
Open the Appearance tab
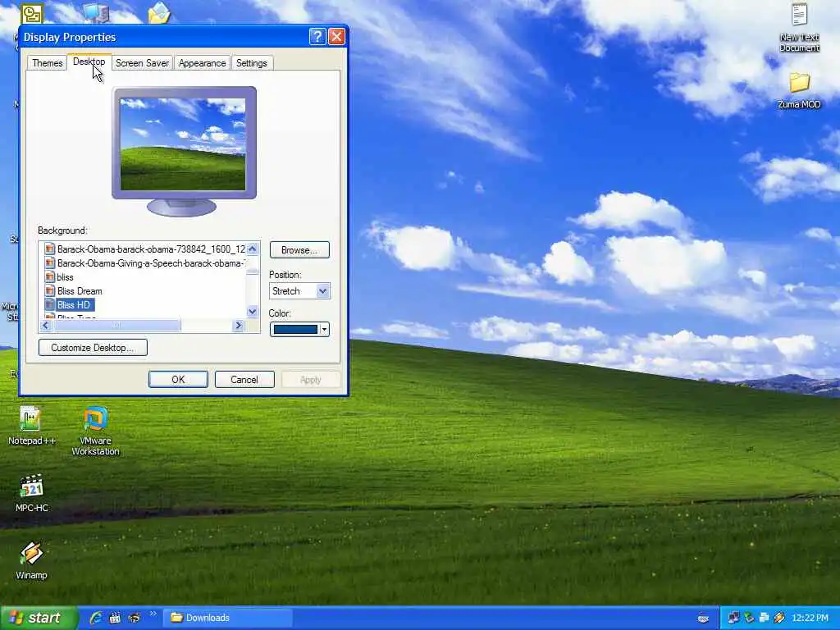click(x=202, y=63)
